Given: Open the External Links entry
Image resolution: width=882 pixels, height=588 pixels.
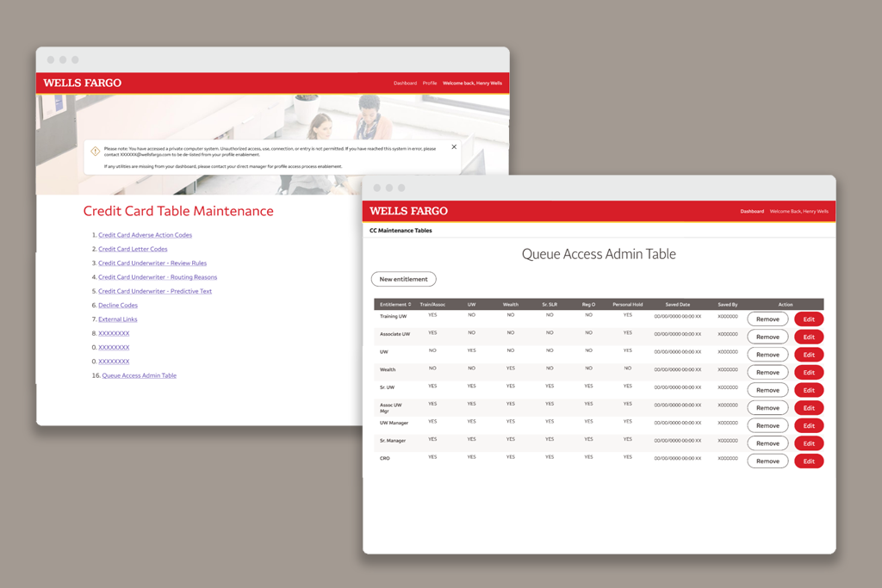Looking at the screenshot, I should pyautogui.click(x=118, y=319).
